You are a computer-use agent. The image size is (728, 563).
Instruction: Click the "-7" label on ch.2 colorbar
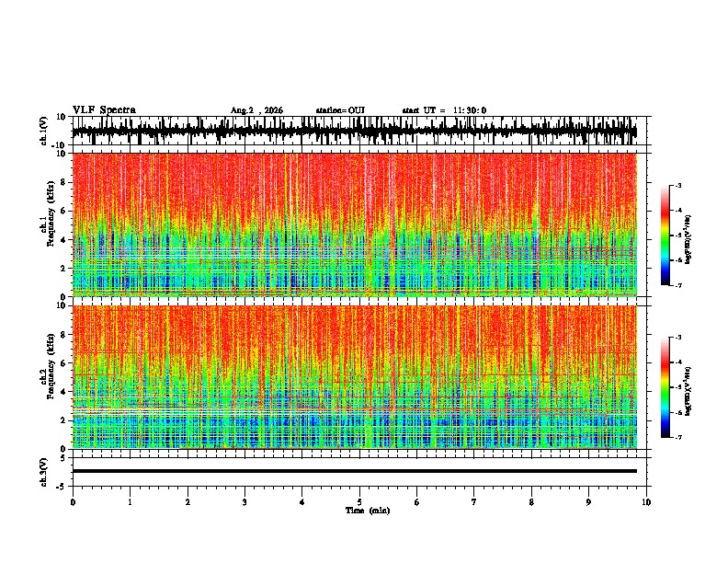[x=677, y=438]
